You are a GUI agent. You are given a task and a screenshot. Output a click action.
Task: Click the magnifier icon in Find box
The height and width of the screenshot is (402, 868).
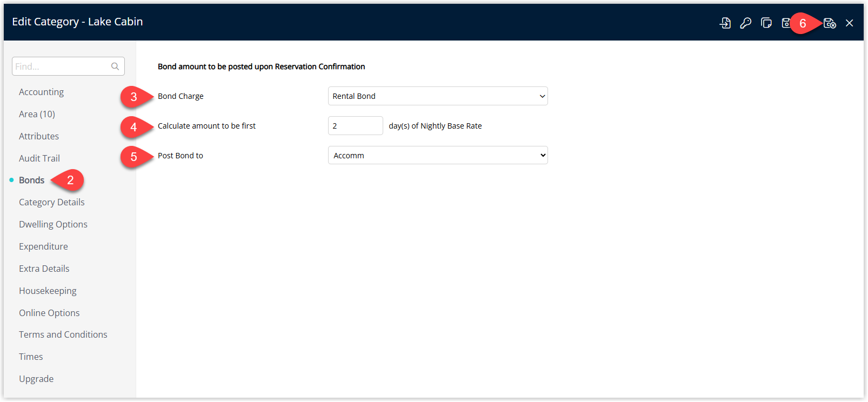click(x=115, y=66)
